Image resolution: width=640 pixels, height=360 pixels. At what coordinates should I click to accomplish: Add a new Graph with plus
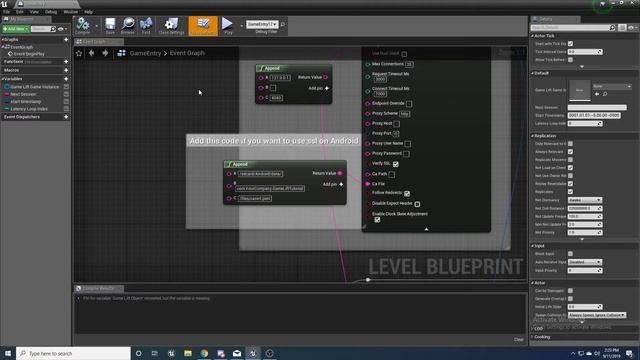[66, 40]
